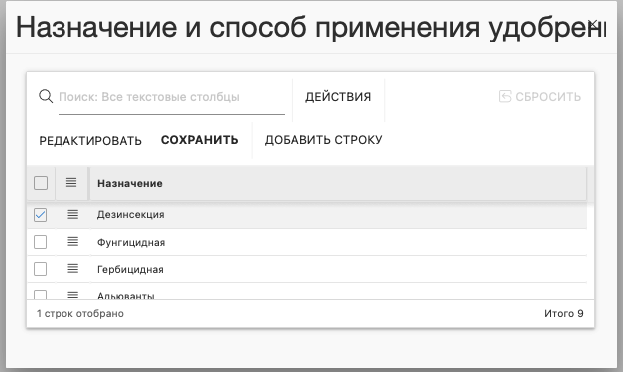This screenshot has height=372, width=623.
Task: Uncheck the Дезинсекция row checkbox
Action: pyautogui.click(x=41, y=215)
